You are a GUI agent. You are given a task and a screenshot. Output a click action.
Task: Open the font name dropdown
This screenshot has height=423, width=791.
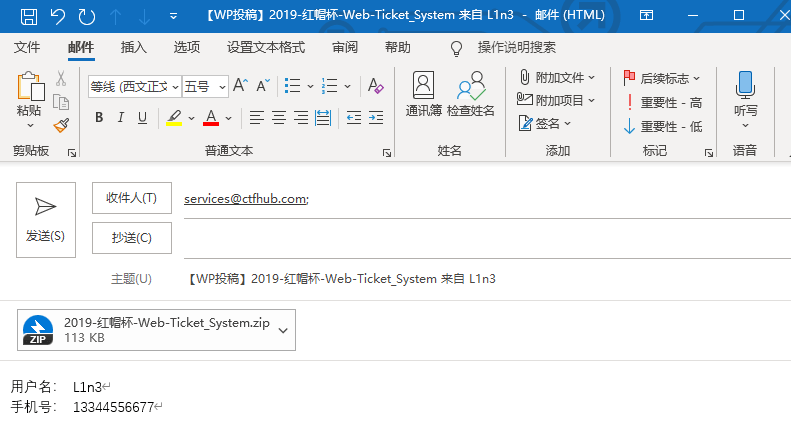(x=175, y=86)
